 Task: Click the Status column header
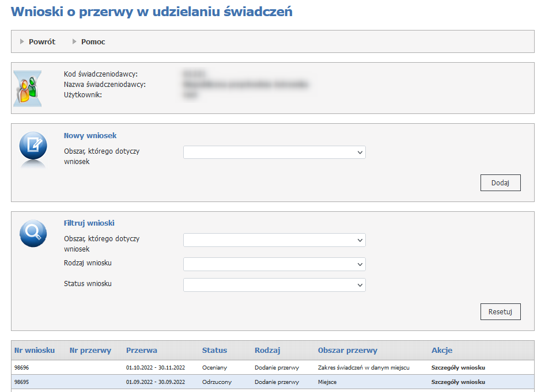tap(214, 350)
